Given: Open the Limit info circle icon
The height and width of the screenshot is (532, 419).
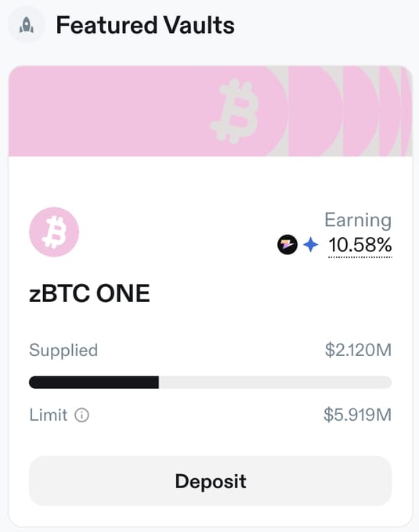Looking at the screenshot, I should tap(81, 415).
